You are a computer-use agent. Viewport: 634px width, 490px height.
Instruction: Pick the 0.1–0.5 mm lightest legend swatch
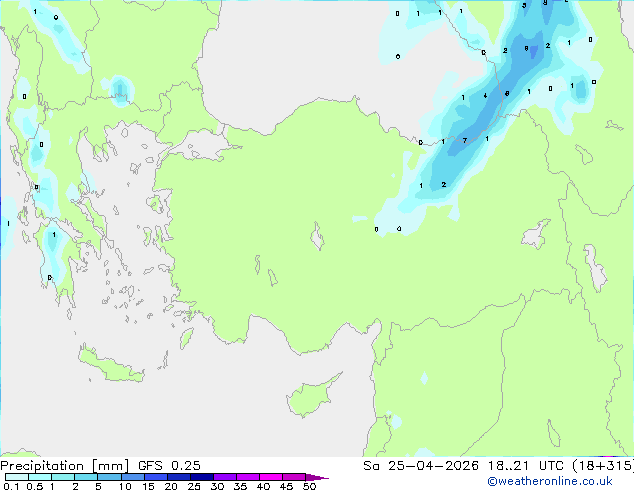coord(17,477)
